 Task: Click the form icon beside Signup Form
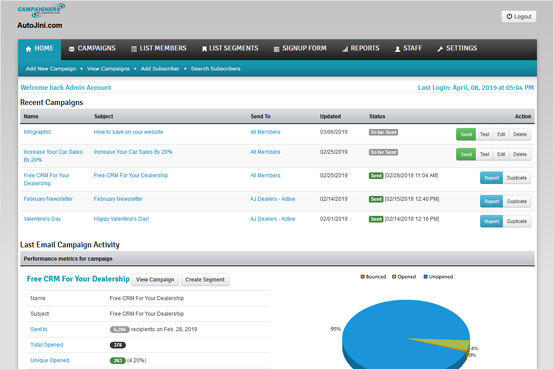pos(276,49)
